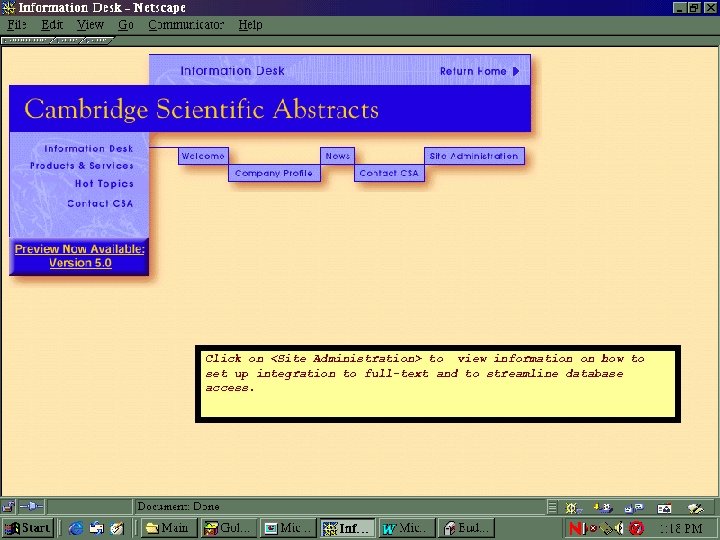Expand the first collapsed toolbar tab
The width and height of the screenshot is (720, 540).
pos(28,41)
